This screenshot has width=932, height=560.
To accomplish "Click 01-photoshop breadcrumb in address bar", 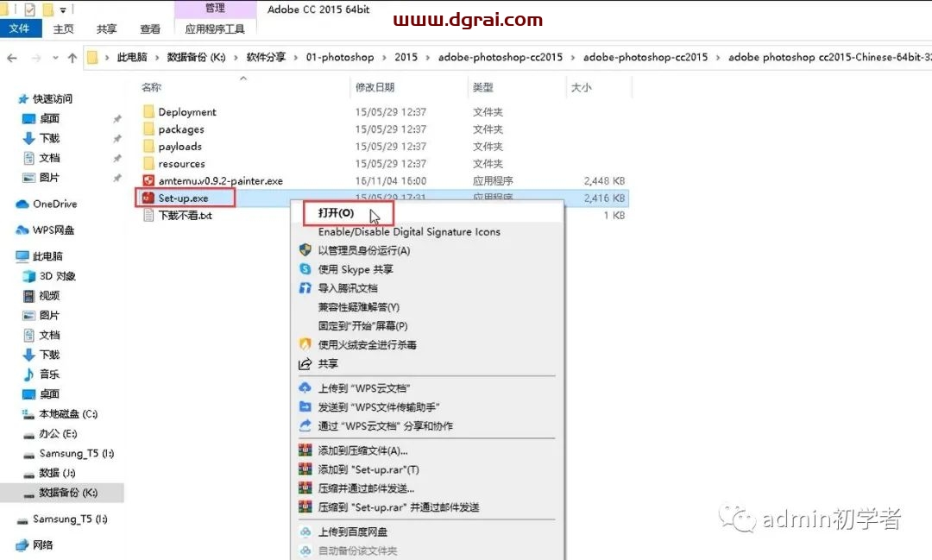I will tap(340, 57).
